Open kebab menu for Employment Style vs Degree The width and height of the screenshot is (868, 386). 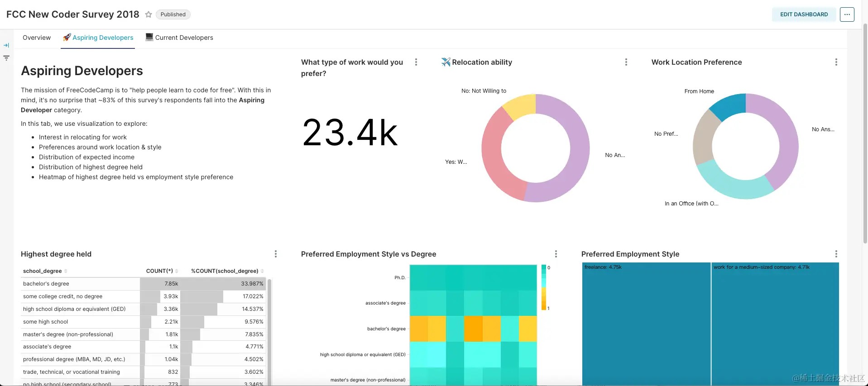point(556,254)
